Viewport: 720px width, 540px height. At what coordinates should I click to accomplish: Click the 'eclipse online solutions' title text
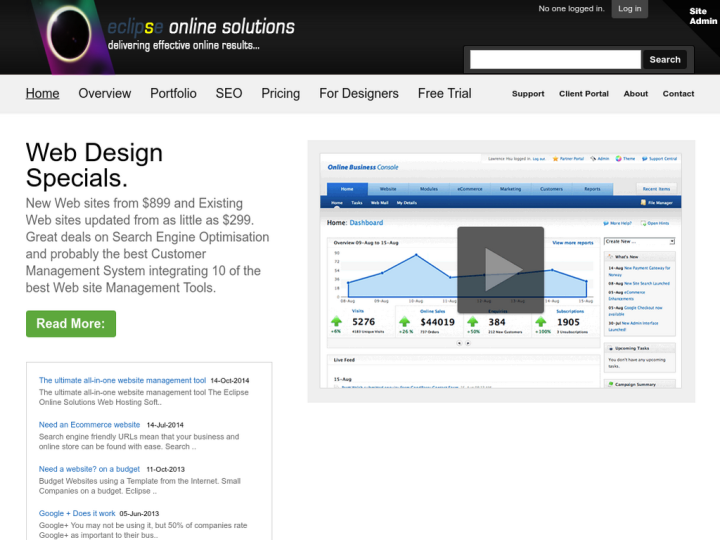201,27
